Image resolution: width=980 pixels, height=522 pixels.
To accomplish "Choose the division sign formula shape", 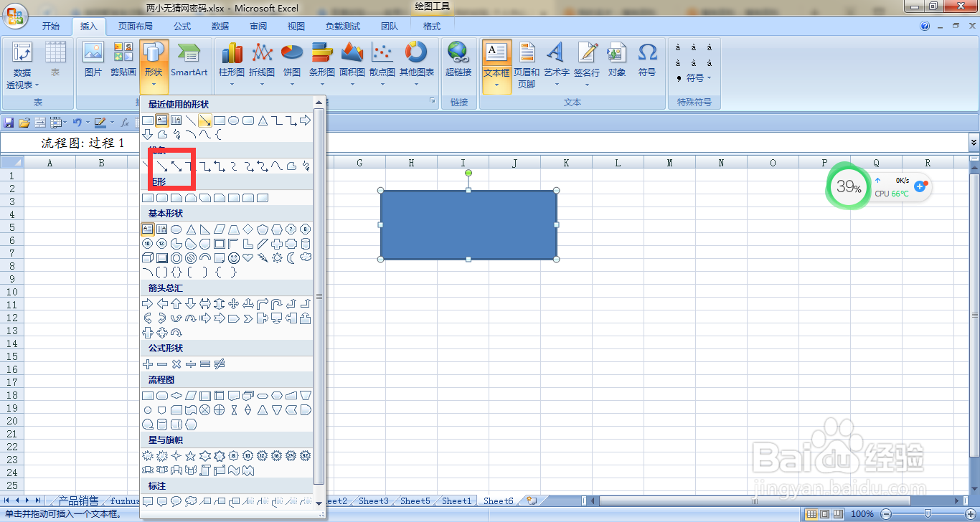I will [x=191, y=364].
